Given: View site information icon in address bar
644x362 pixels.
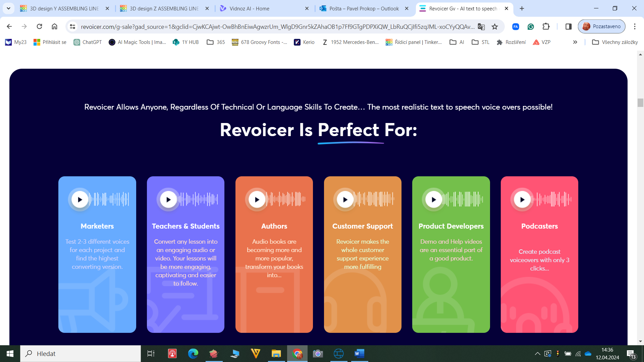Looking at the screenshot, I should [72, 26].
